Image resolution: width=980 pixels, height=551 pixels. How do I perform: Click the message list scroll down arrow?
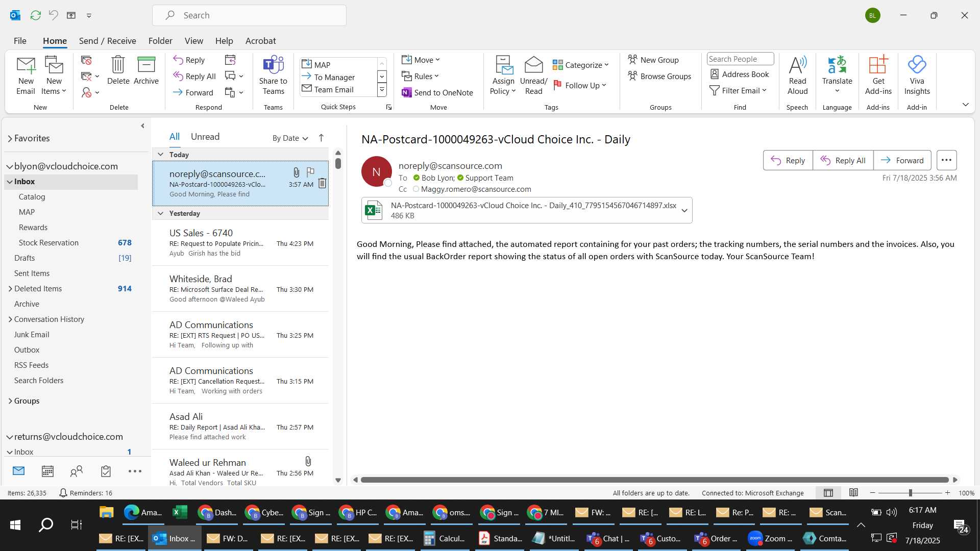click(x=338, y=480)
